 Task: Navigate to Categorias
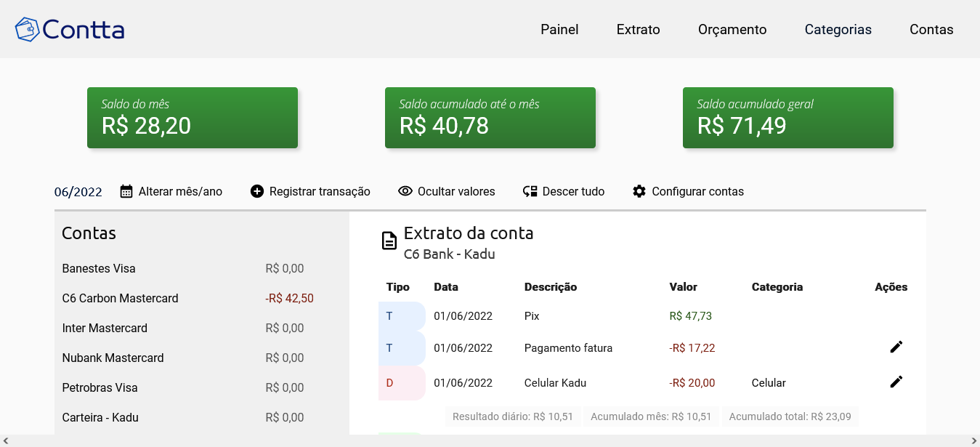(x=838, y=30)
